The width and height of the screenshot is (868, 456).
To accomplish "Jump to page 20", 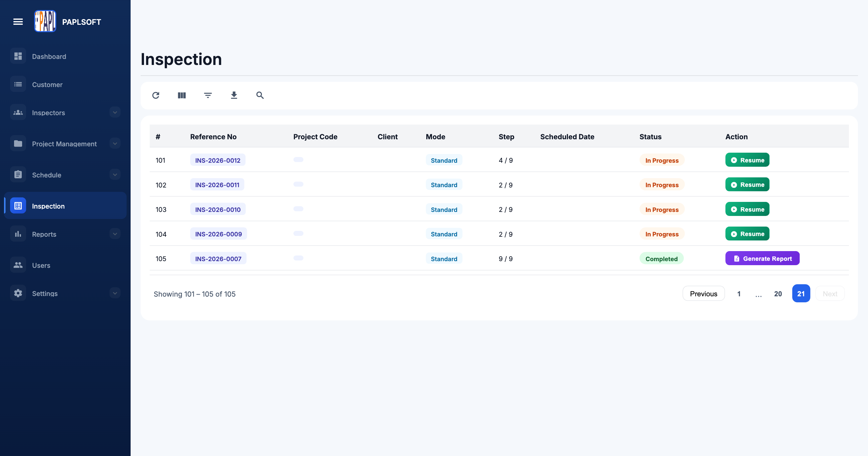I will point(778,294).
